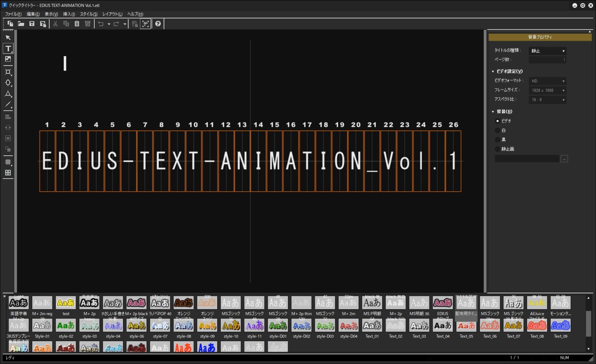Image resolution: width=596 pixels, height=364 pixels.
Task: Open the タイトルの種類 dropdown
Action: click(547, 51)
